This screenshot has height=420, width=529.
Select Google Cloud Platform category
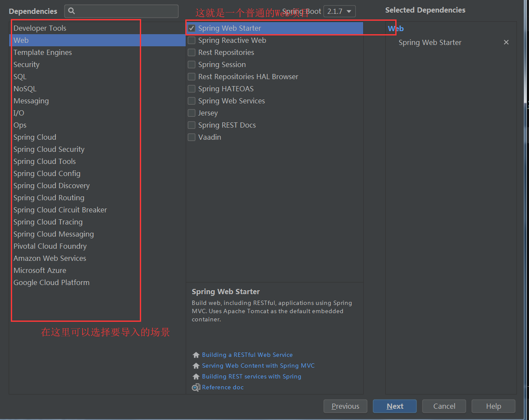point(97,282)
